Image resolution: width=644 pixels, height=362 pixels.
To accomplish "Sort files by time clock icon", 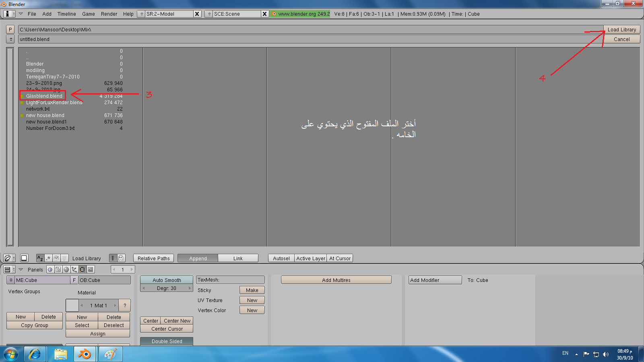I will click(x=56, y=258).
